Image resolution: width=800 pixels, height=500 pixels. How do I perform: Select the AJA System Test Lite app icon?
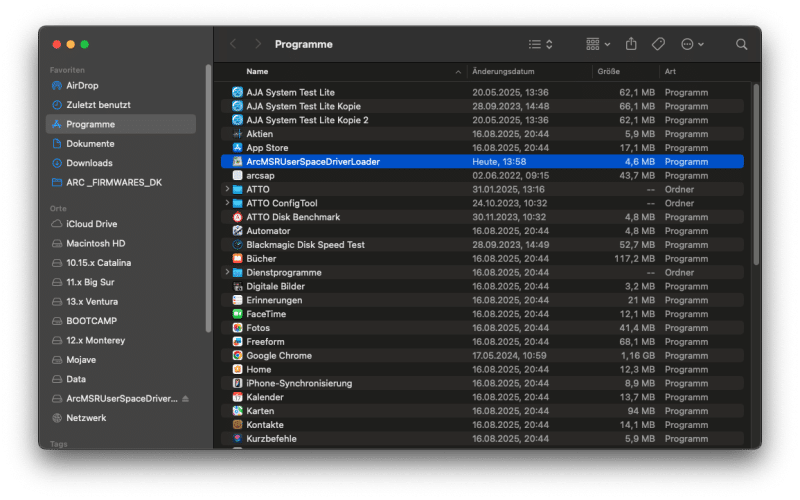coord(237,92)
